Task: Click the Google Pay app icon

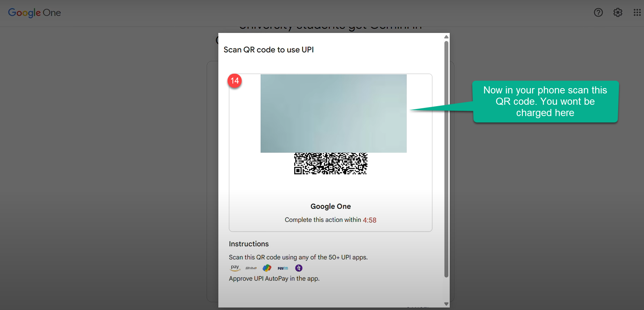Action: [x=267, y=268]
